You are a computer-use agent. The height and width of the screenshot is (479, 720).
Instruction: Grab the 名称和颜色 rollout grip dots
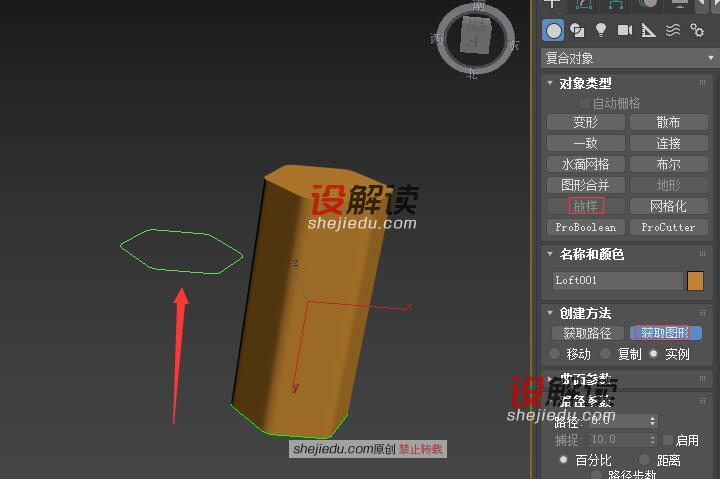click(702, 254)
